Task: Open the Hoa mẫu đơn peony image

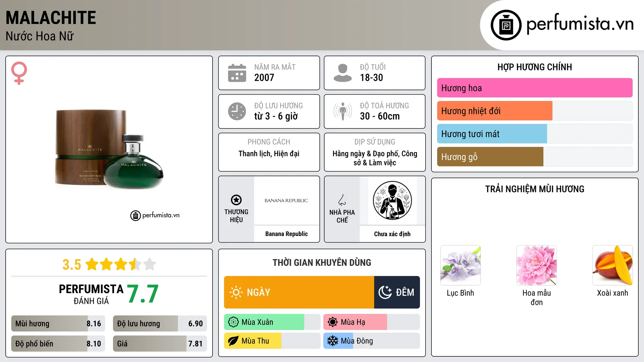Action: 536,265
